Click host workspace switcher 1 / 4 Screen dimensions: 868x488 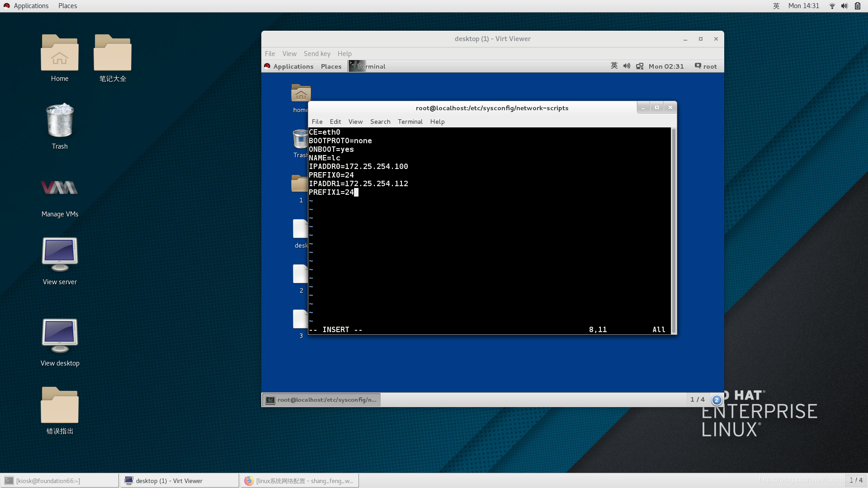click(856, 480)
